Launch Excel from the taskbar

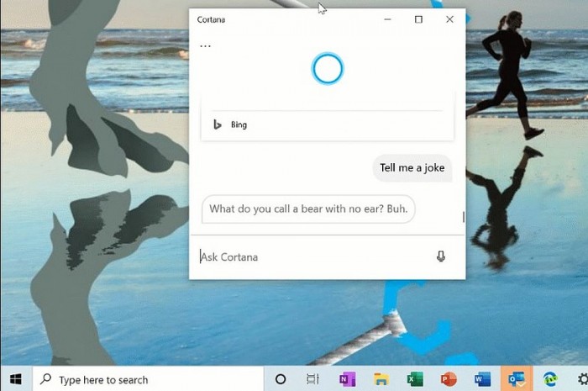pyautogui.click(x=415, y=379)
